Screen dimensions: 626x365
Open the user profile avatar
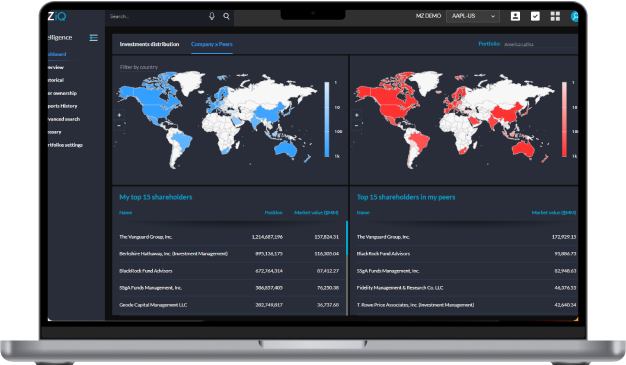coord(574,16)
